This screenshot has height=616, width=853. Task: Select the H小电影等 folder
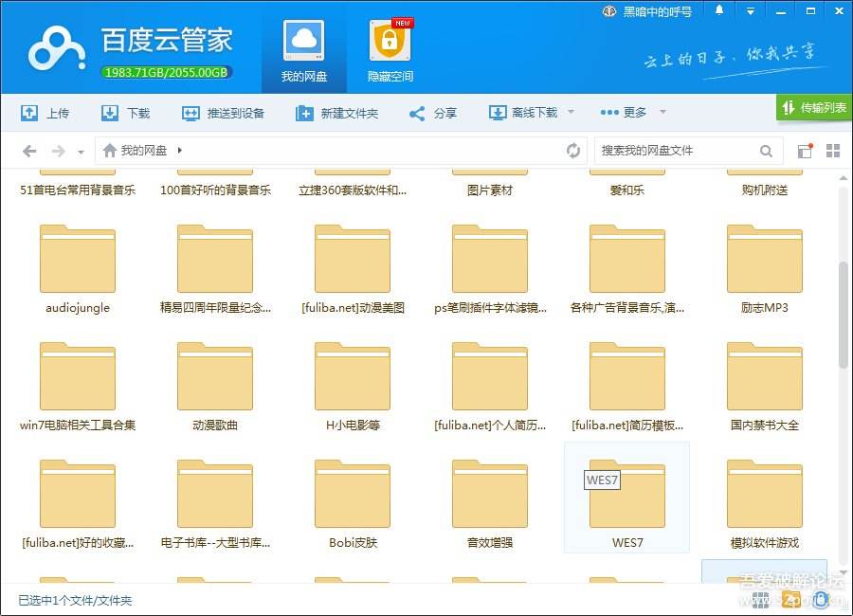[x=353, y=387]
